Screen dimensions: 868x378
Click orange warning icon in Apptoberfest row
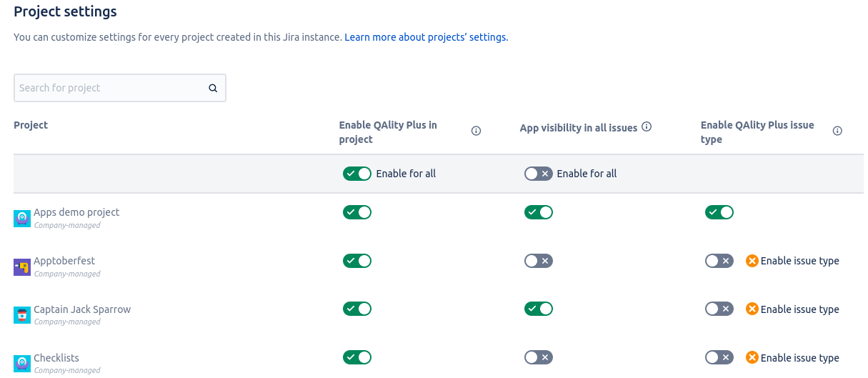(752, 261)
